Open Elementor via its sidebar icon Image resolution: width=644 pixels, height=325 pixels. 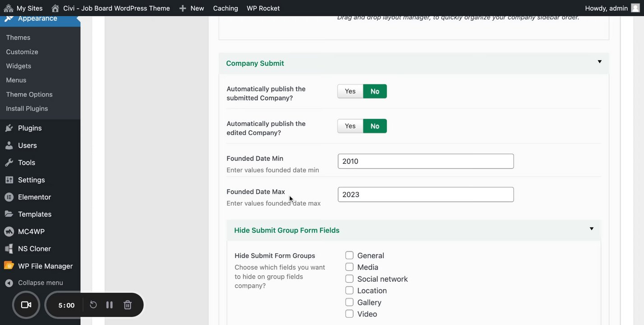(x=9, y=197)
